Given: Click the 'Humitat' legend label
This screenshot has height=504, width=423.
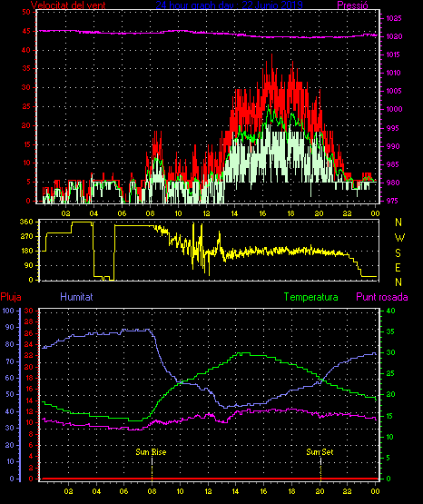Looking at the screenshot, I should (x=76, y=296).
